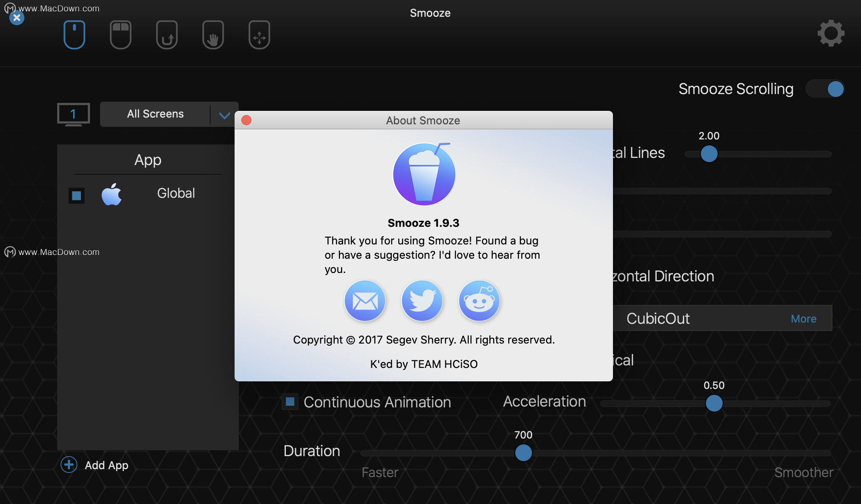Expand the All Screens dropdown arrow
861x504 pixels.
pos(224,115)
